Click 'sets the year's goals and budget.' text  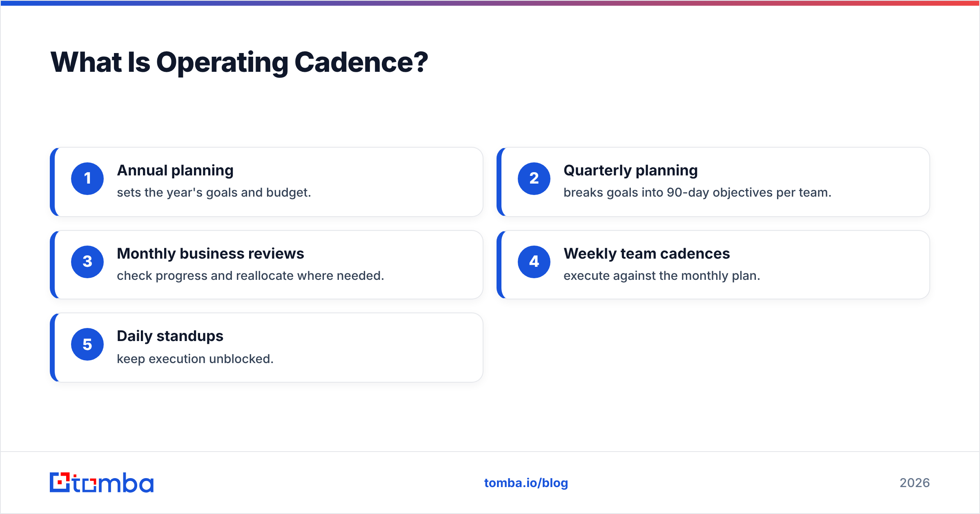[x=214, y=193]
